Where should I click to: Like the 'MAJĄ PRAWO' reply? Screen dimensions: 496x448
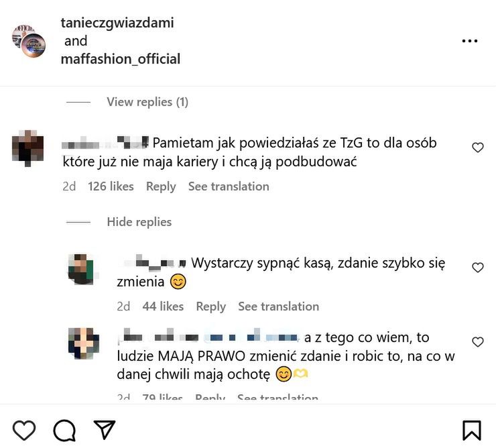478,342
